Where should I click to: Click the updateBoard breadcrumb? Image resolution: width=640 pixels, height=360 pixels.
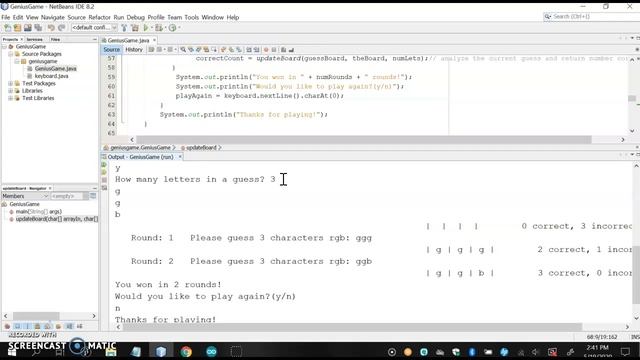(x=201, y=148)
